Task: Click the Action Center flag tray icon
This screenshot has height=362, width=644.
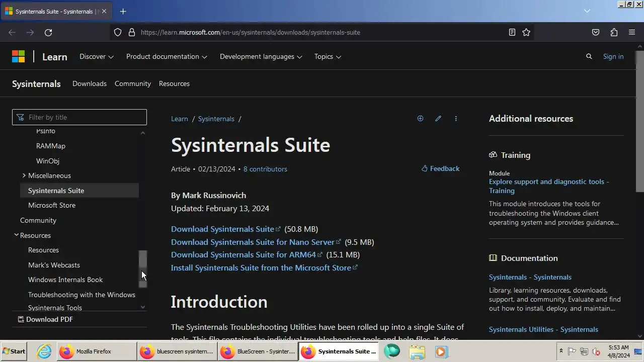Action: point(572,351)
